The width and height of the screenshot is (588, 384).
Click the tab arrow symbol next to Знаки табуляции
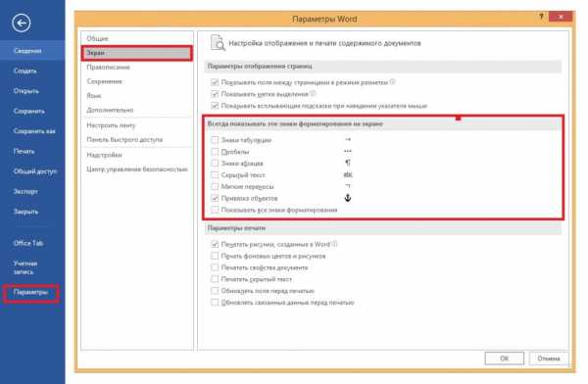pyautogui.click(x=348, y=139)
